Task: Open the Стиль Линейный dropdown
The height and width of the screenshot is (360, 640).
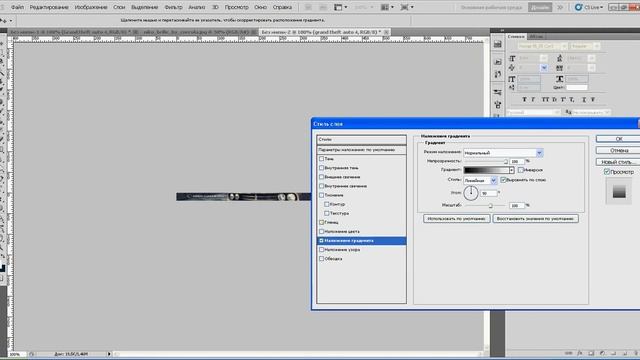Action: 493,180
